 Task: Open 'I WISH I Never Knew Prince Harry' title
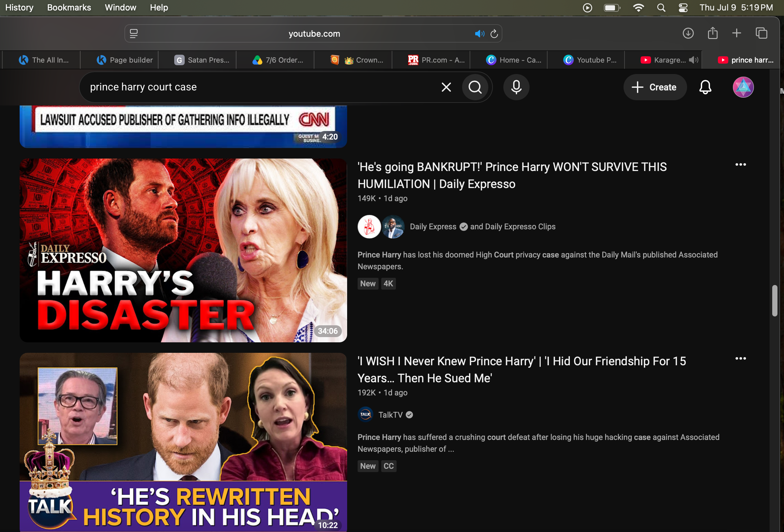522,370
